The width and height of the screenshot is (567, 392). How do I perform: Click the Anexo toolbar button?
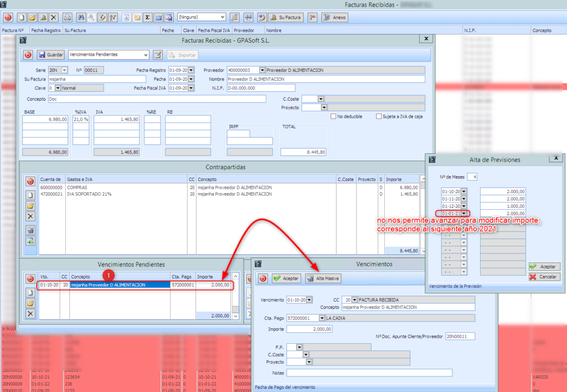coord(335,17)
